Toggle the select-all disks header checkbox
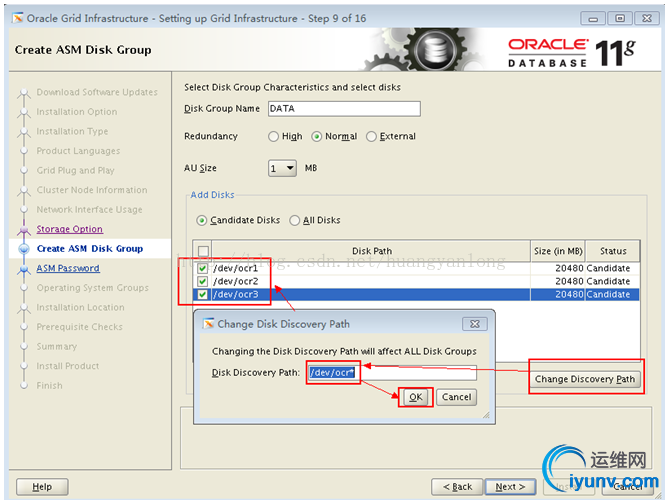Screen dimensions: 665x500 [x=204, y=251]
